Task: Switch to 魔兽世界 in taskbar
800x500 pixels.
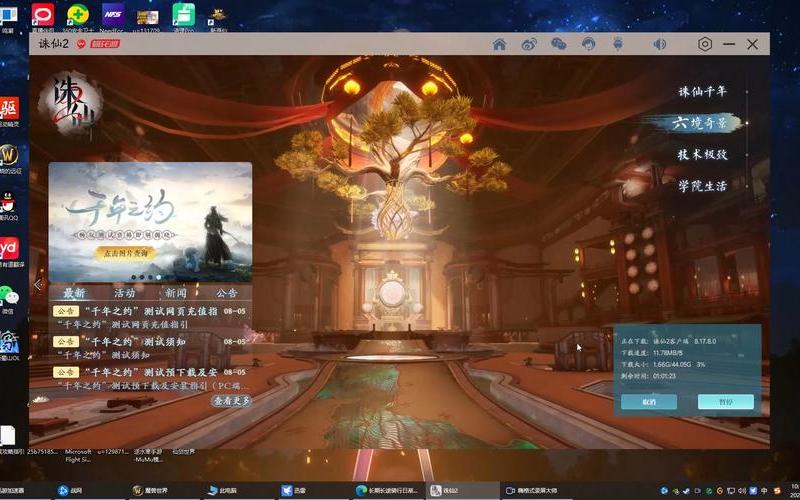Action: click(x=163, y=491)
